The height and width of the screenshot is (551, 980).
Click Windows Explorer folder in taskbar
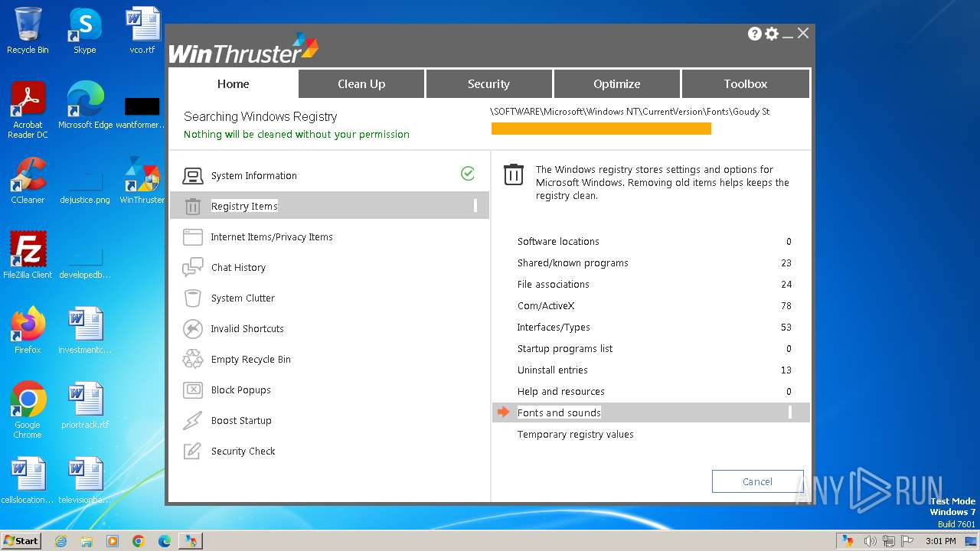tap(87, 541)
